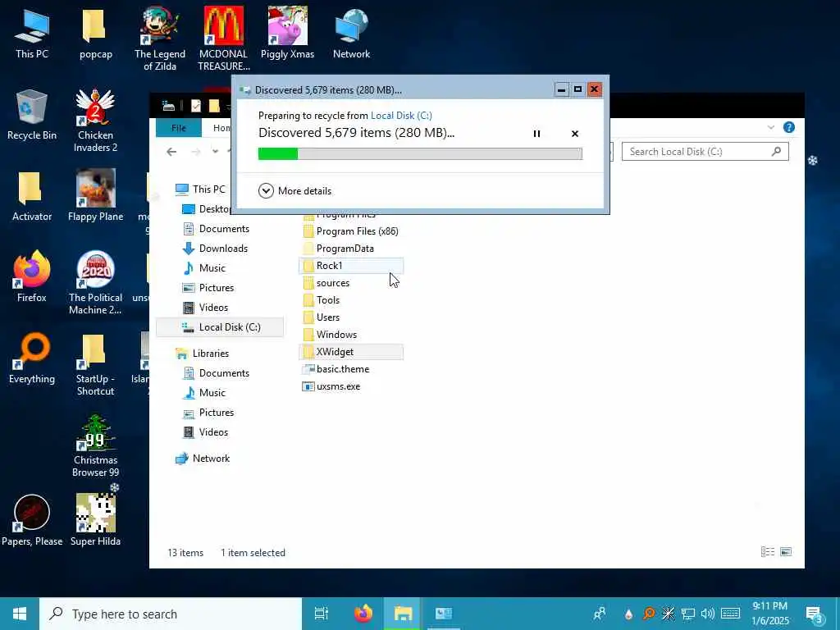
Task: Select The Political Machine 2020 desktop icon
Action: pyautogui.click(x=95, y=283)
